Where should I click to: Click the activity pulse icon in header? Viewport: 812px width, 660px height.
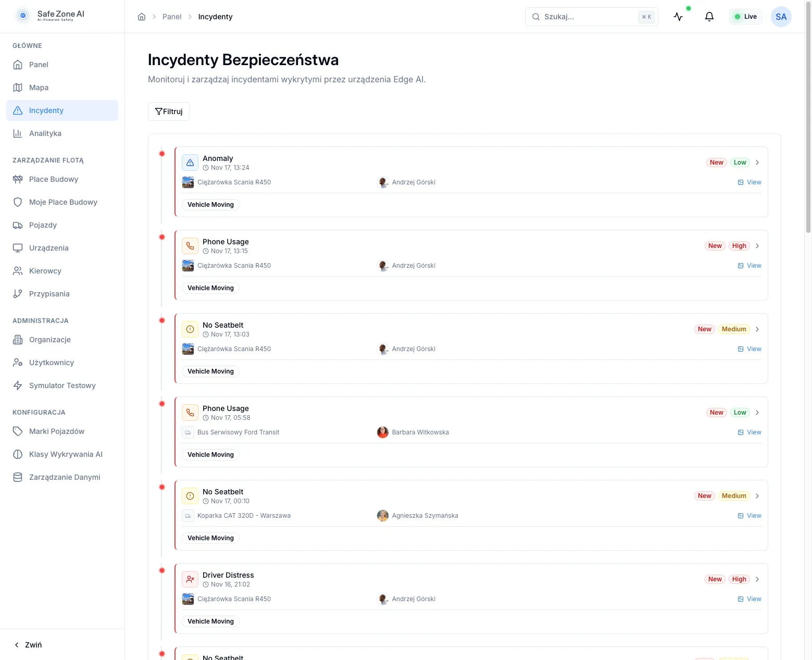tap(678, 17)
